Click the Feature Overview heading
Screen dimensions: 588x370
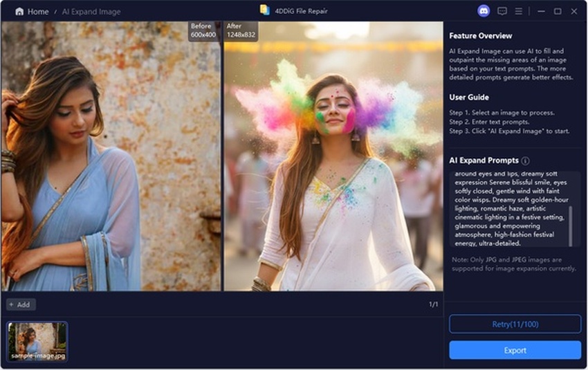point(480,36)
